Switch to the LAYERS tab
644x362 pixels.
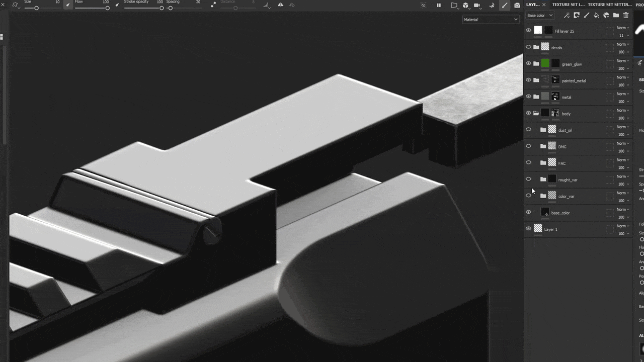[533, 5]
